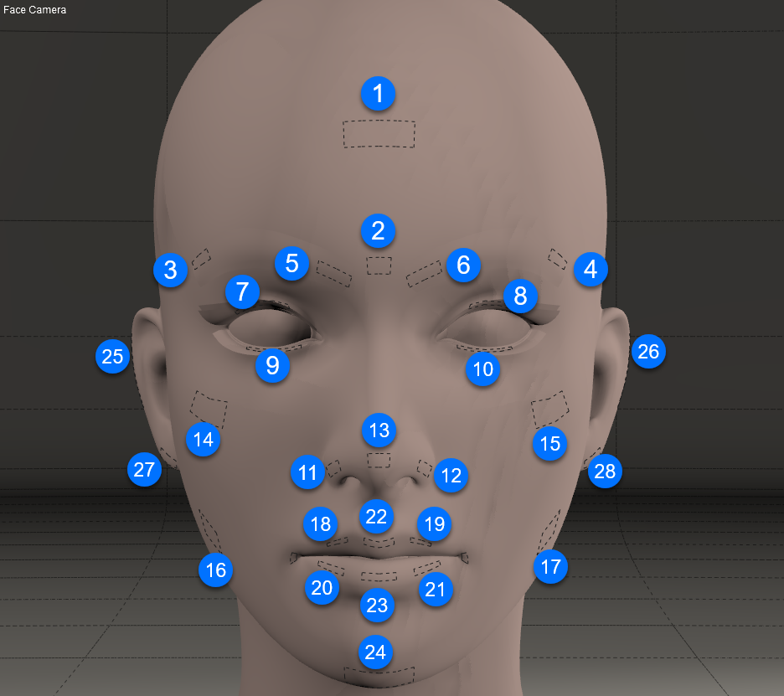
Task: Click blue marker 1 on the forehead
Action: pos(379,94)
